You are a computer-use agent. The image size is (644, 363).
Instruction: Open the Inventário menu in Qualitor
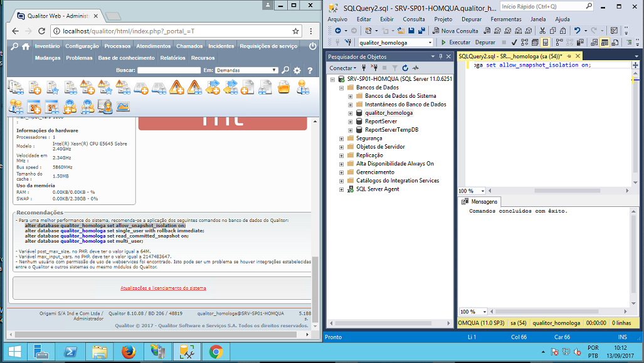(x=47, y=46)
